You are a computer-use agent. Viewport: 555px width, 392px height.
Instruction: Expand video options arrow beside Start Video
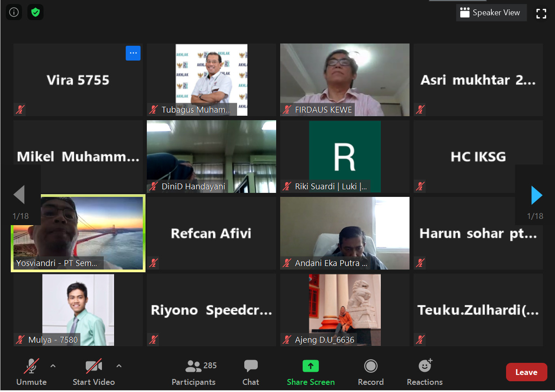click(x=119, y=366)
